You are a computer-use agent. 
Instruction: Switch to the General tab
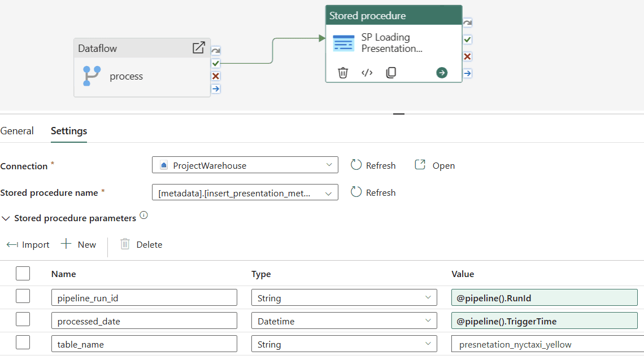click(x=17, y=131)
